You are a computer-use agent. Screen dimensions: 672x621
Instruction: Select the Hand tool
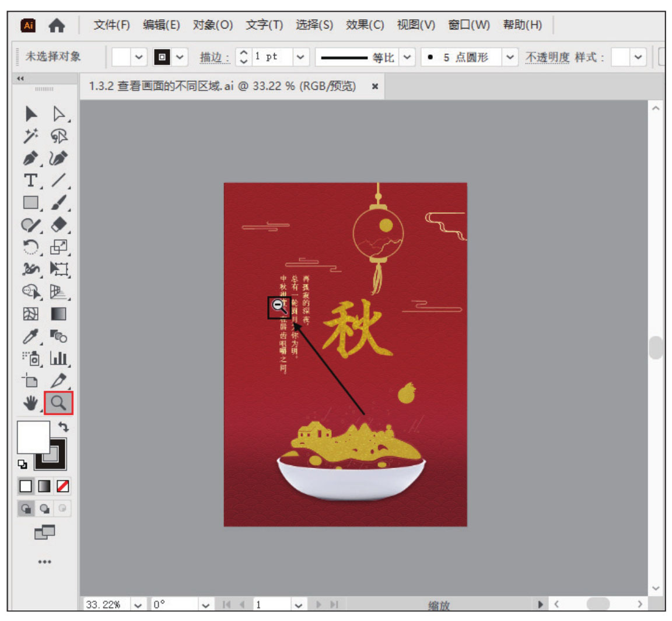pos(31,402)
